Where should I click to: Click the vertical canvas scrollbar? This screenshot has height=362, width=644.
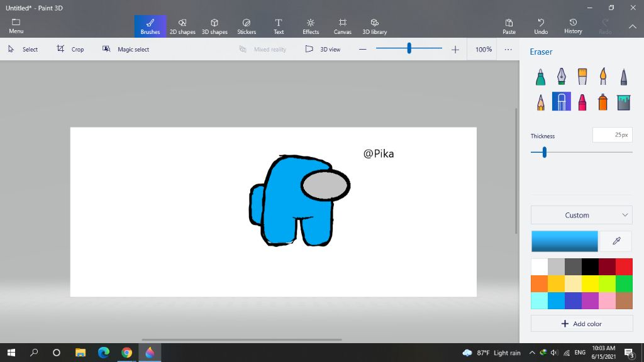coord(516,171)
